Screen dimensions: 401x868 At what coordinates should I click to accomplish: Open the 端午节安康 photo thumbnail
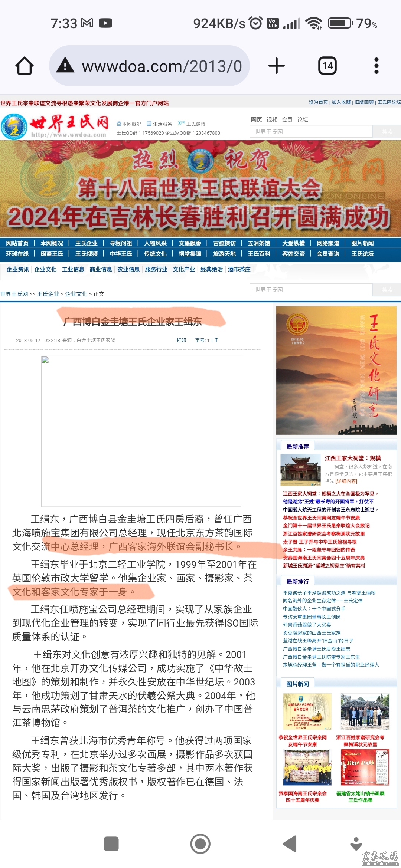click(307, 712)
